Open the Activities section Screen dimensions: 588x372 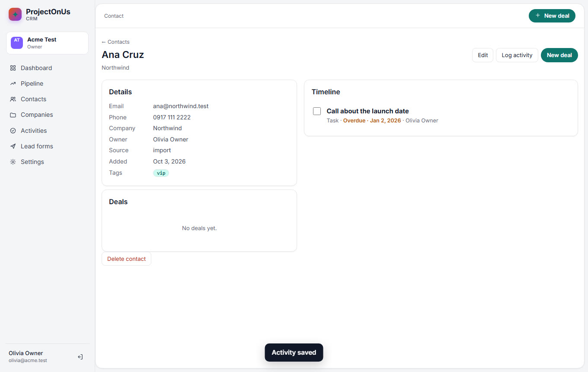coord(47,131)
